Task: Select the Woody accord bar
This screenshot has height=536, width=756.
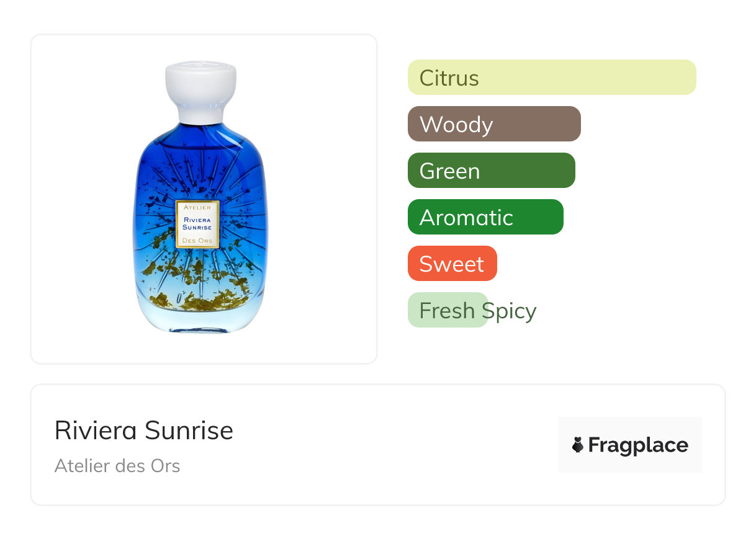Action: (x=493, y=124)
